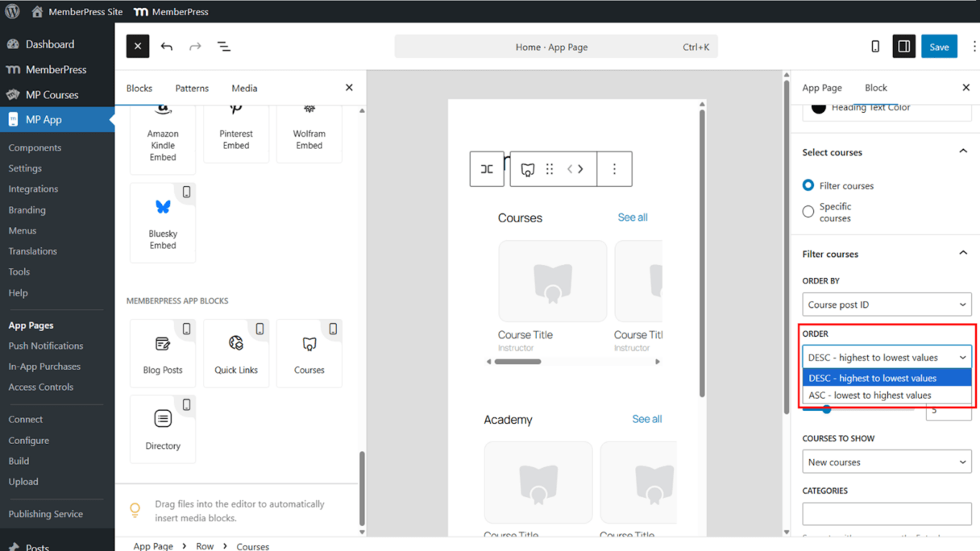Open MP Courses in admin menu
Image resolution: width=980 pixels, height=551 pixels.
[x=52, y=94]
